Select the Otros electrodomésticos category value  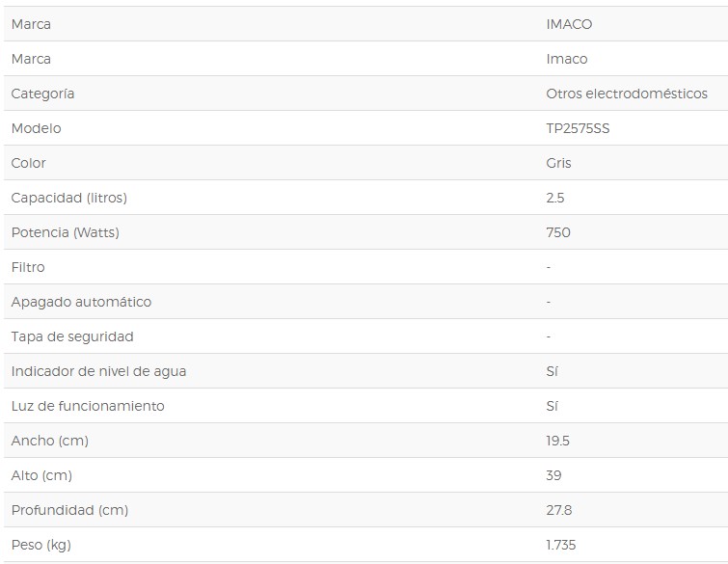[x=627, y=94]
